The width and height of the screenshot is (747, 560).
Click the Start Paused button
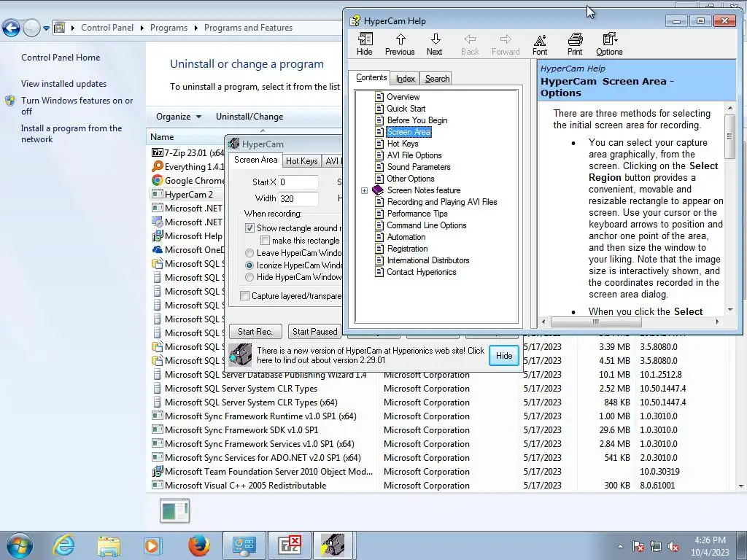click(314, 332)
